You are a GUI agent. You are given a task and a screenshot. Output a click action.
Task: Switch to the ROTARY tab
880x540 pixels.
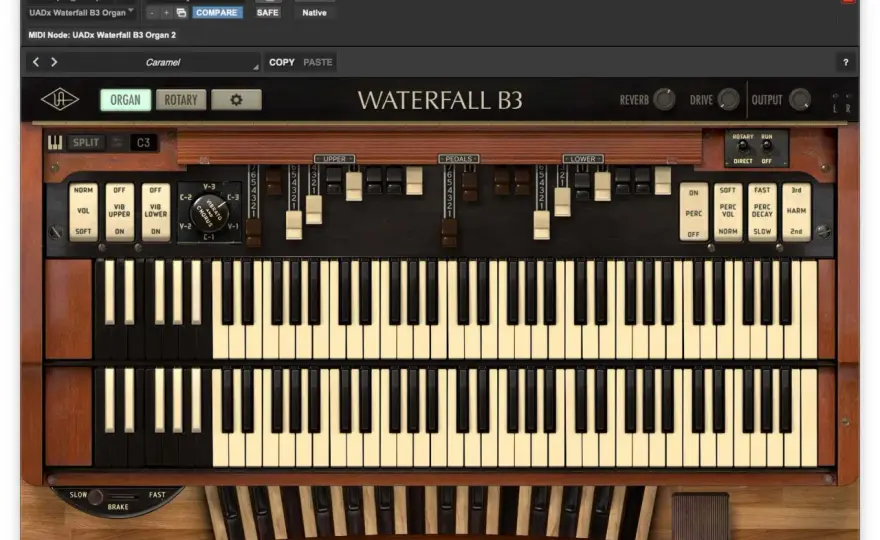tap(181, 100)
